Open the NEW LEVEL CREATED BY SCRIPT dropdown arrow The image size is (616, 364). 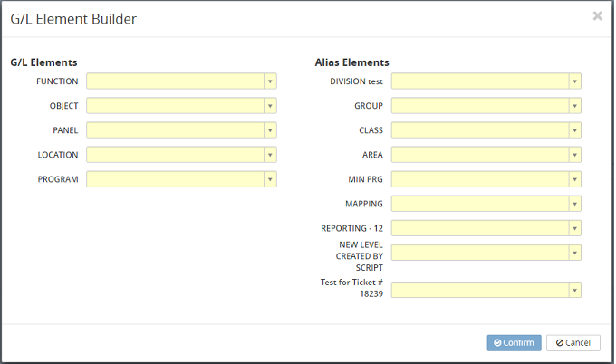tap(574, 253)
